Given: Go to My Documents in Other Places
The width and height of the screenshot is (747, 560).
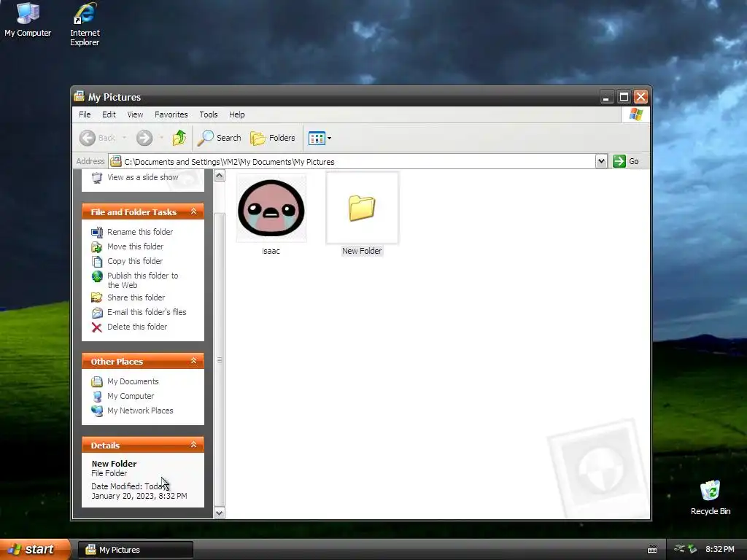Looking at the screenshot, I should [133, 381].
